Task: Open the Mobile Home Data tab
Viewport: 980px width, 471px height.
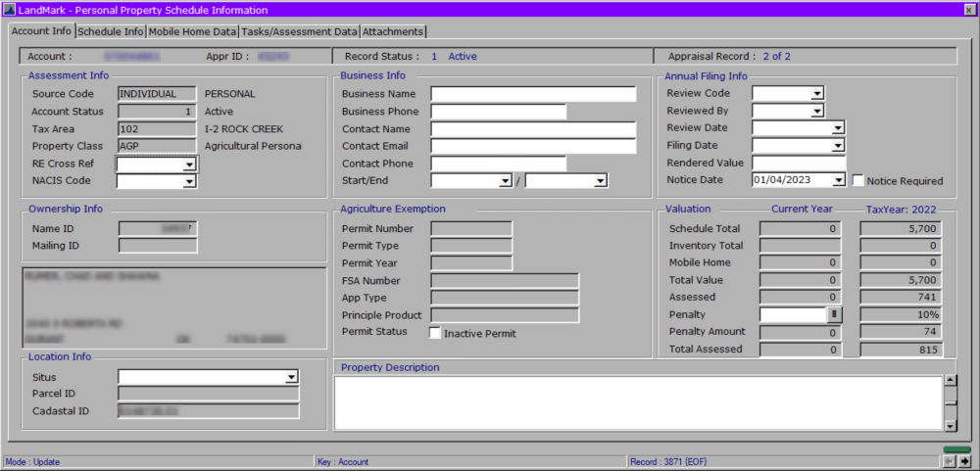Action: [x=192, y=31]
